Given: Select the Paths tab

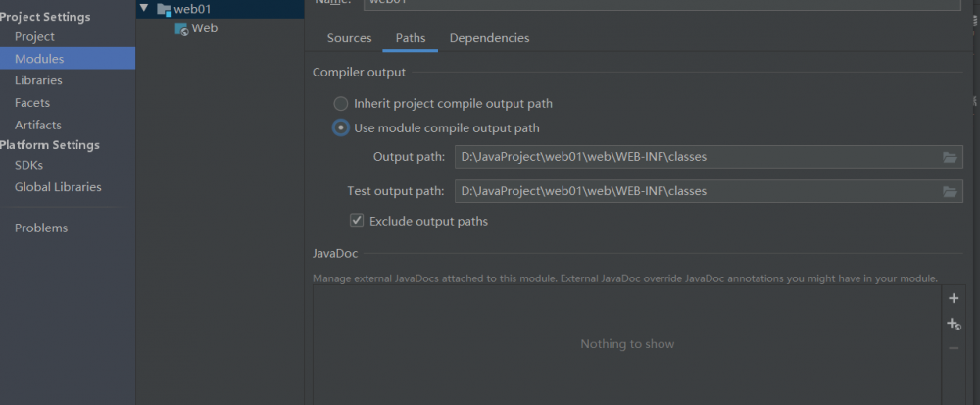Looking at the screenshot, I should (411, 38).
